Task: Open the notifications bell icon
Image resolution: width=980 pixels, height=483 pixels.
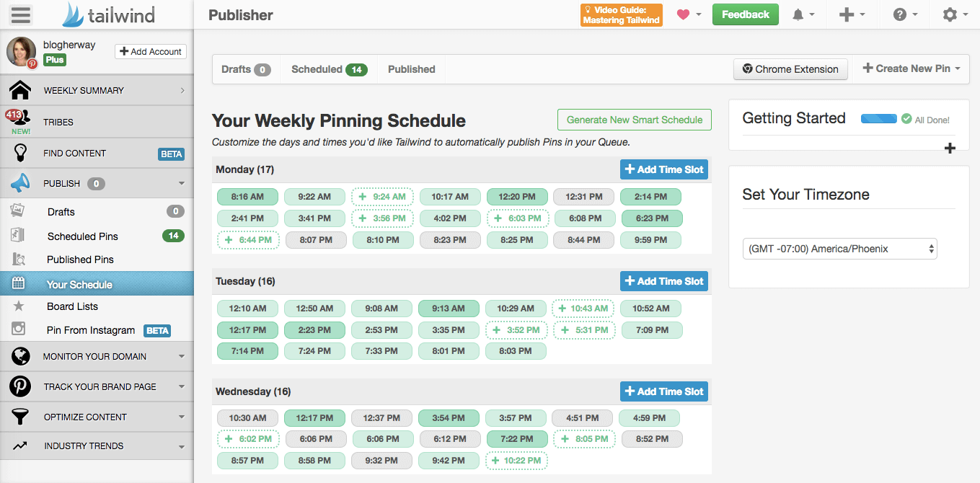Action: coord(798,14)
